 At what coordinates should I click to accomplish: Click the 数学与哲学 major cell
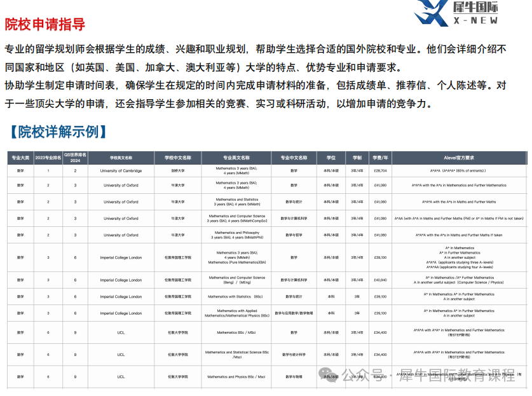[x=294, y=235]
